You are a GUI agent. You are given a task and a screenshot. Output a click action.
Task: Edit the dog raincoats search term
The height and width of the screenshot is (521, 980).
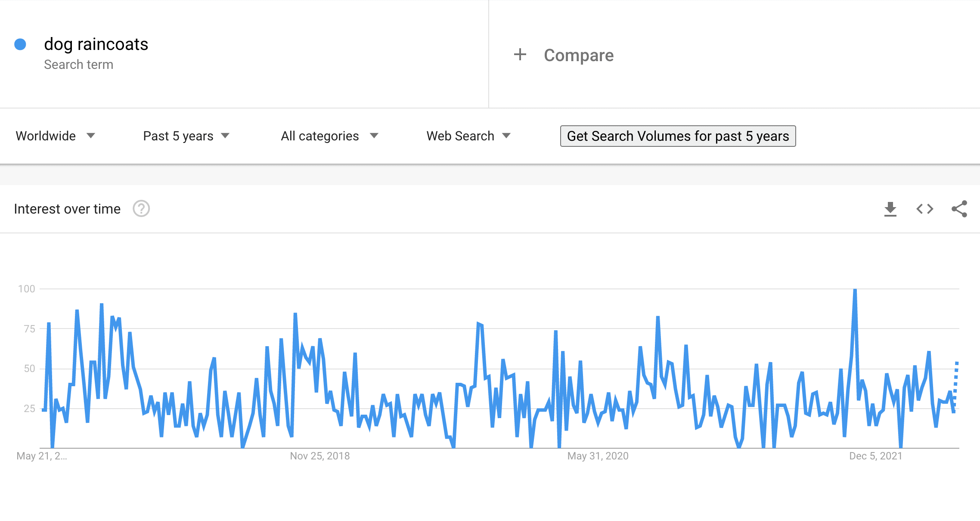tap(96, 44)
